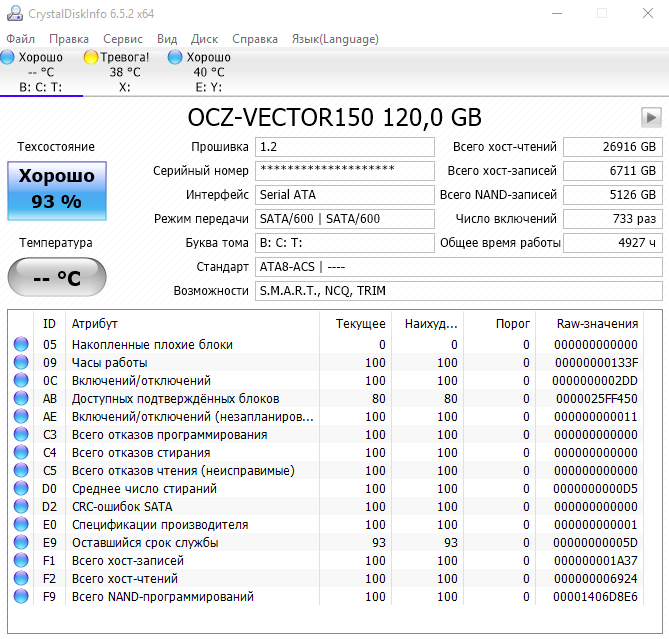Open the Язык(Language) menu

click(x=335, y=39)
